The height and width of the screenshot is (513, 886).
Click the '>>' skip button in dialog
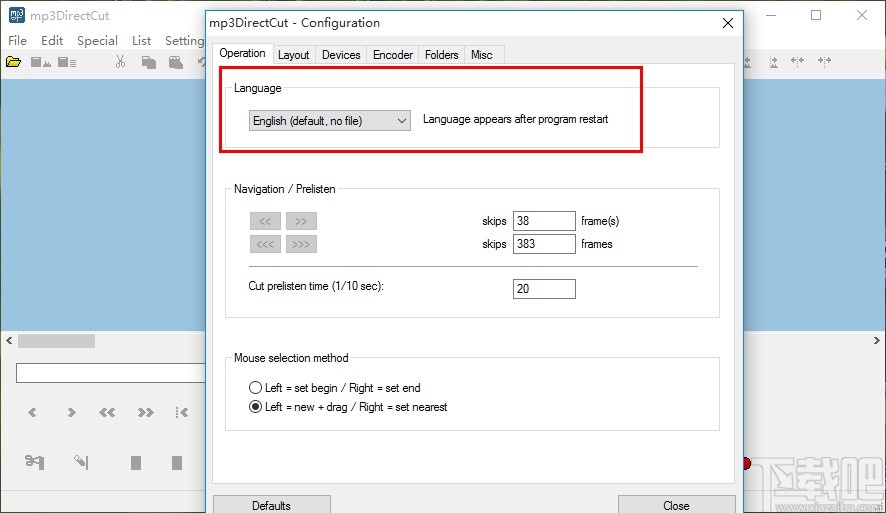point(301,221)
